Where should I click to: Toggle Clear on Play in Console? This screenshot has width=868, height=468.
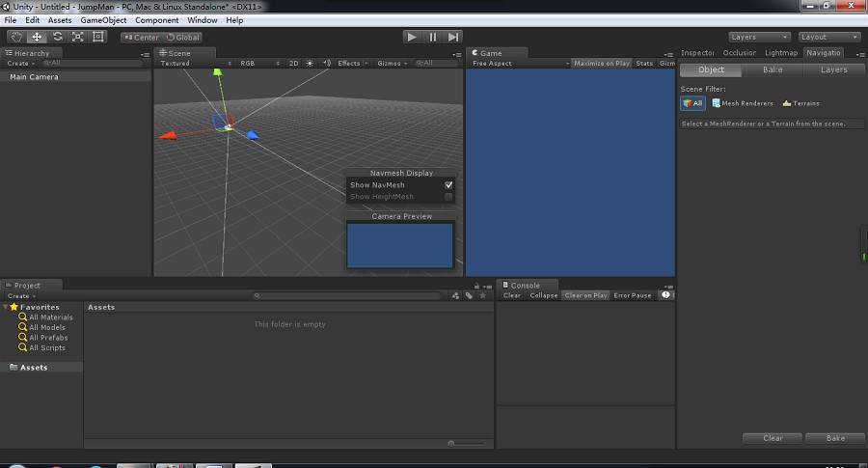pyautogui.click(x=585, y=295)
